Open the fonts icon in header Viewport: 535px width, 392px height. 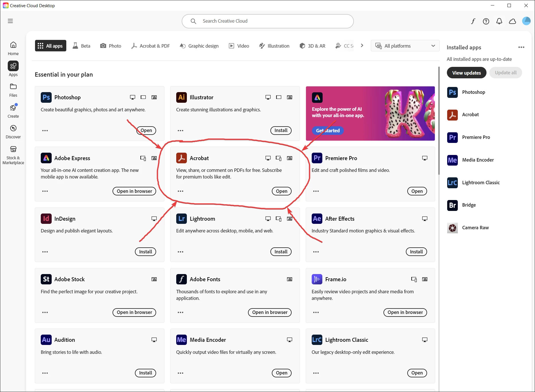[473, 21]
